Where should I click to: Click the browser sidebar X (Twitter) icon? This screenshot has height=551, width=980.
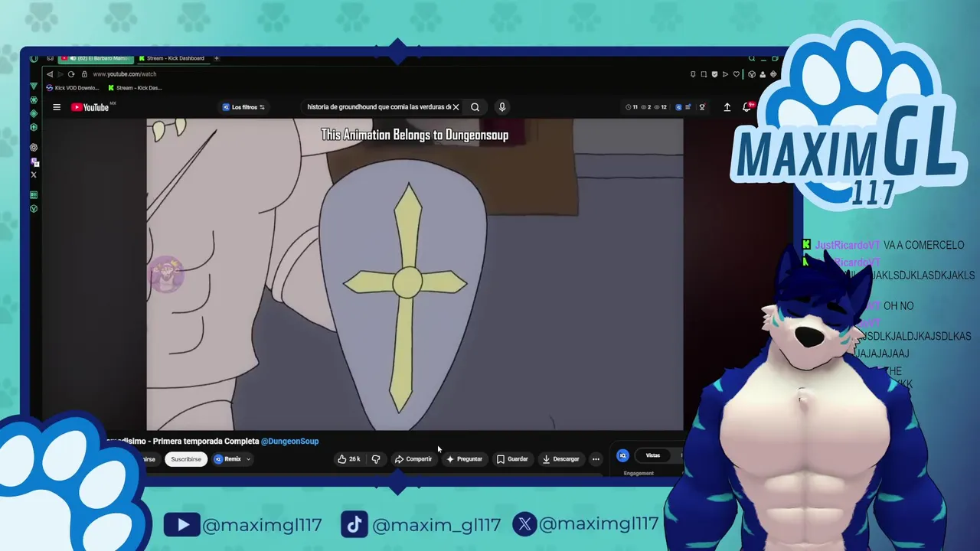[x=34, y=175]
